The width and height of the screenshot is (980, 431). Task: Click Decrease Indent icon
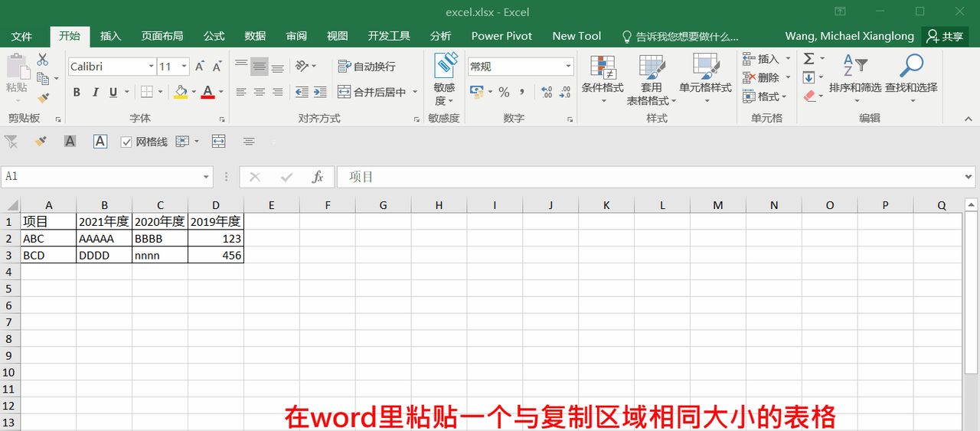coord(302,92)
